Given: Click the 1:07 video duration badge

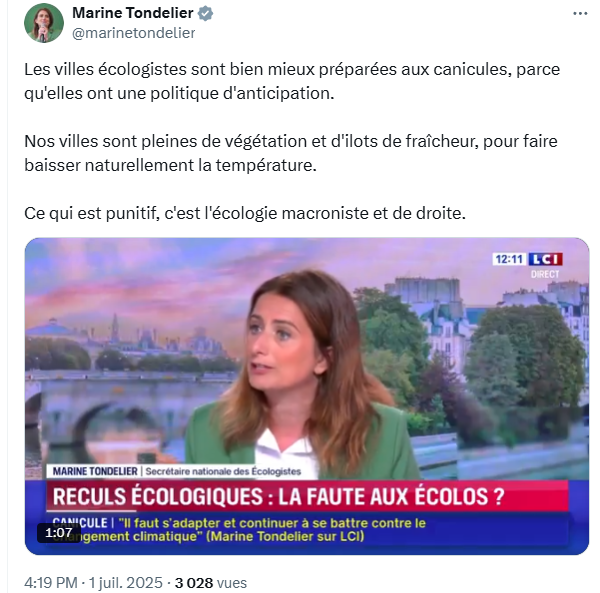Looking at the screenshot, I should point(59,533).
